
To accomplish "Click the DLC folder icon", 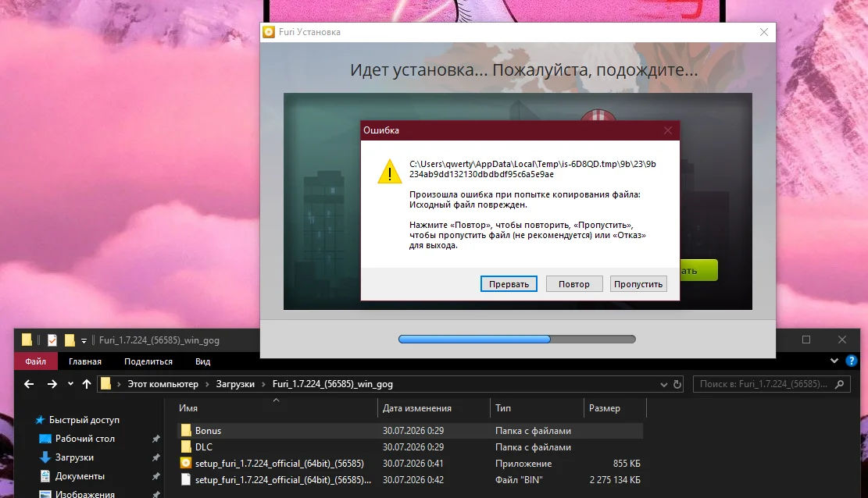I will click(x=186, y=447).
